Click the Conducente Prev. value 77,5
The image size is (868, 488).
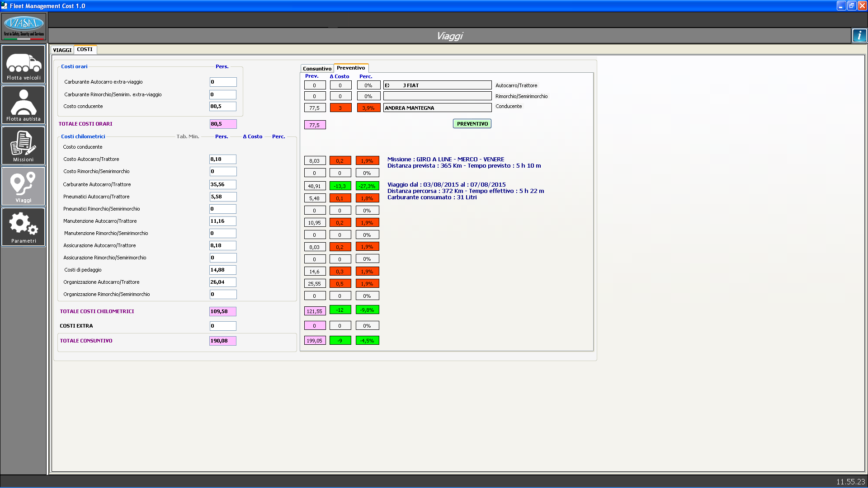tap(315, 108)
